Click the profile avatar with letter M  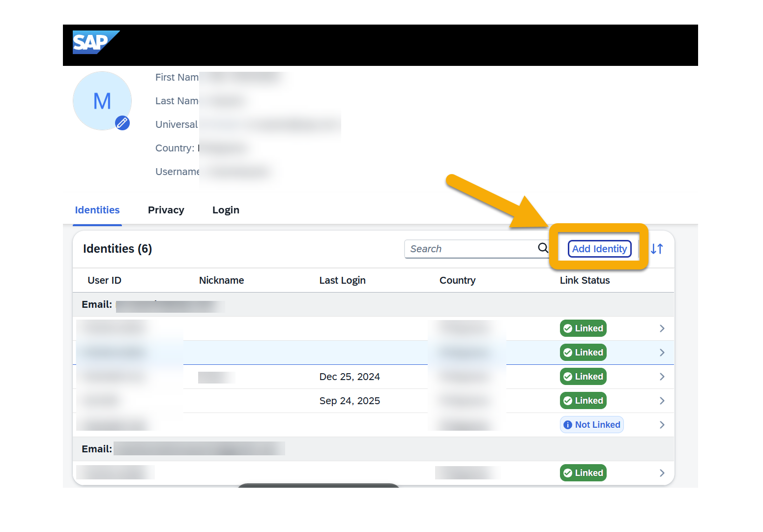pyautogui.click(x=102, y=101)
